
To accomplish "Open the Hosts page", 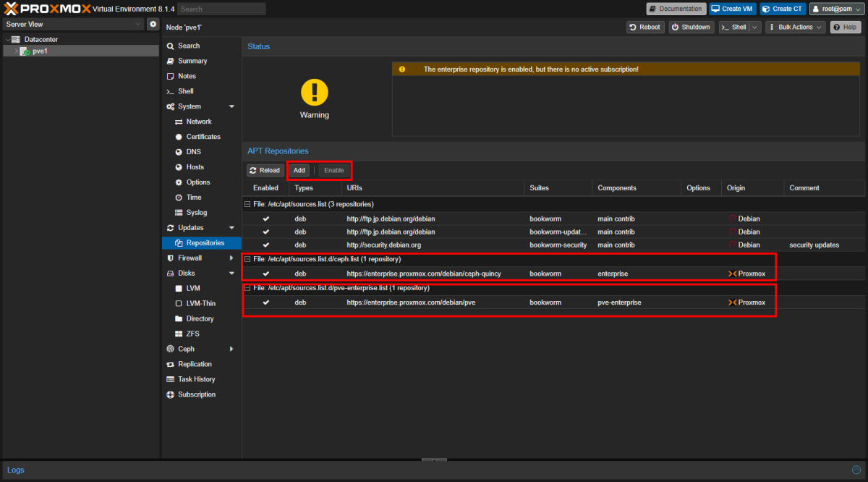I will pos(202,167).
